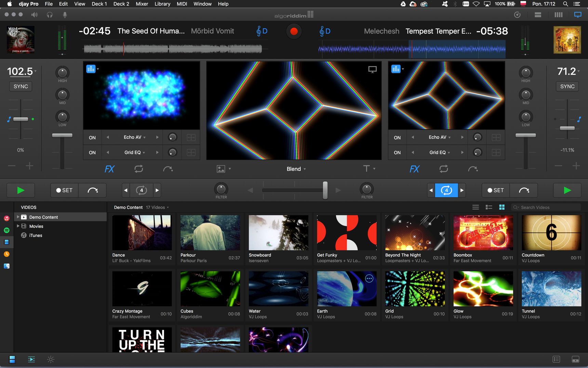Toggle library browser icon at bottom left
Screen dimensions: 588x368
pyautogui.click(x=12, y=359)
